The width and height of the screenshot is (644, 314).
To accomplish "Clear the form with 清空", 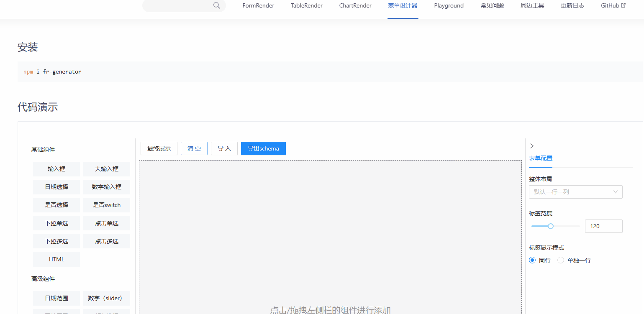I will (194, 148).
